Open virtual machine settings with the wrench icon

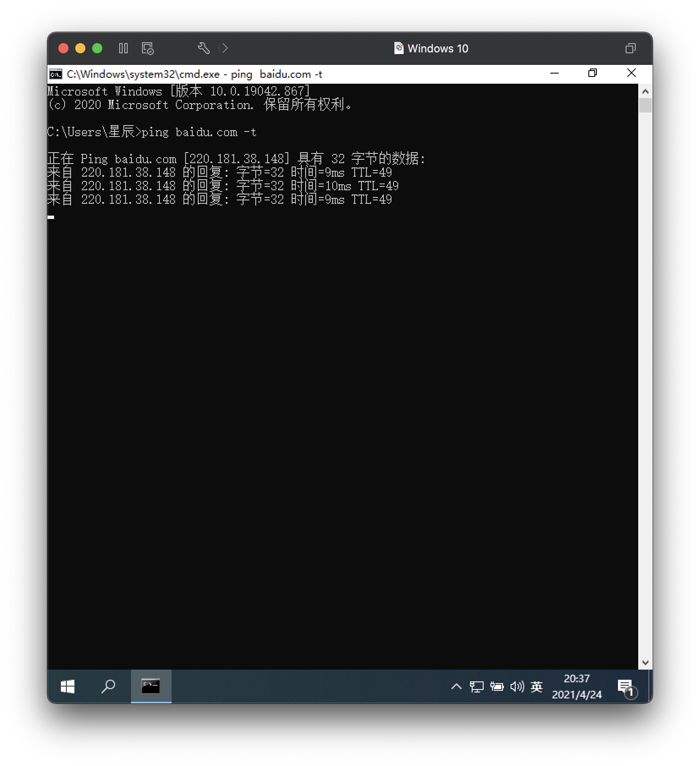point(204,48)
